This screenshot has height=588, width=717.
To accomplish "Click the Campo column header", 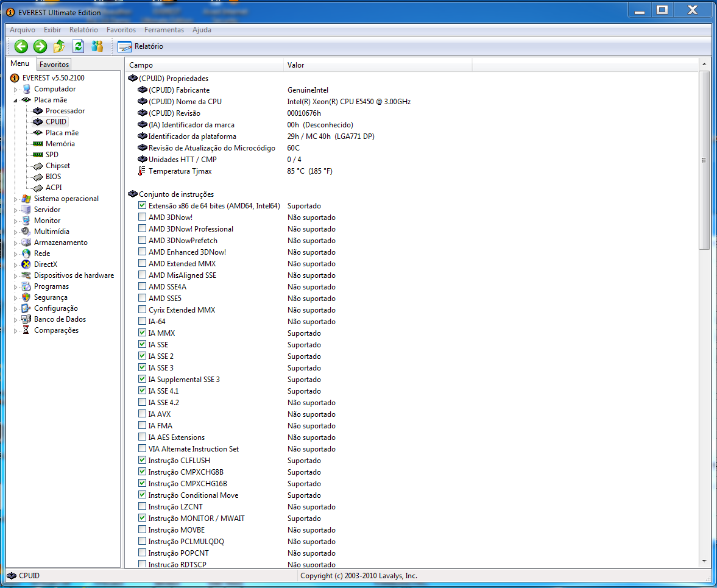I will pos(204,65).
